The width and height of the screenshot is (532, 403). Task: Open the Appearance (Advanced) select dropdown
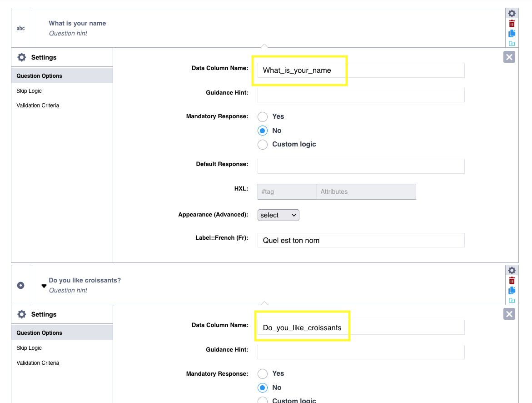pos(278,215)
